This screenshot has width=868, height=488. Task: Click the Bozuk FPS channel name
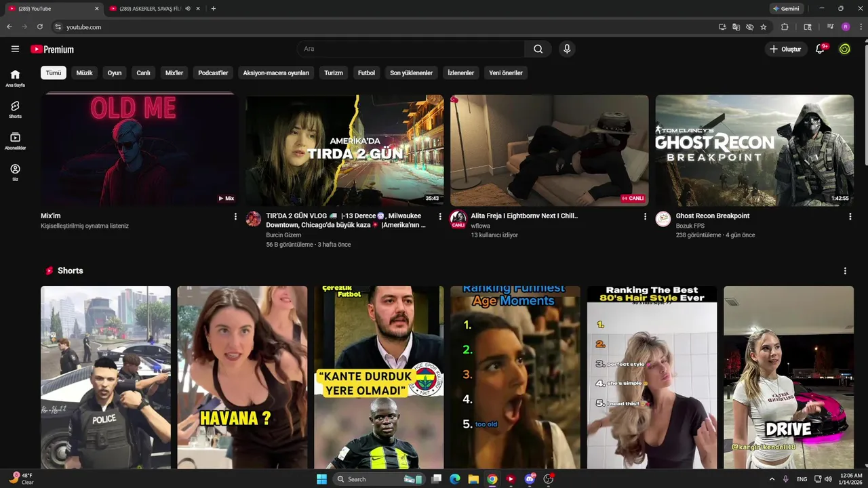[690, 226]
